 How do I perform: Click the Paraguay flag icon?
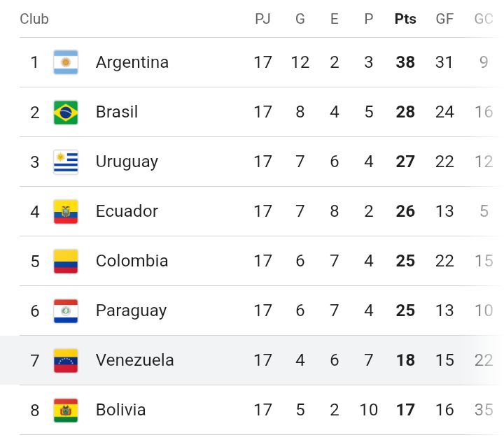click(x=66, y=311)
